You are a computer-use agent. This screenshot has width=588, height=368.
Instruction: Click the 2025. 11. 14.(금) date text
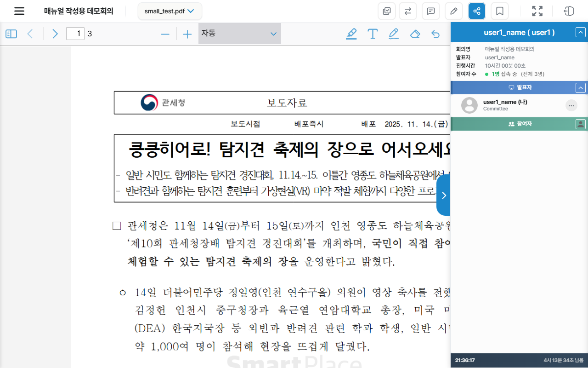[x=416, y=124]
